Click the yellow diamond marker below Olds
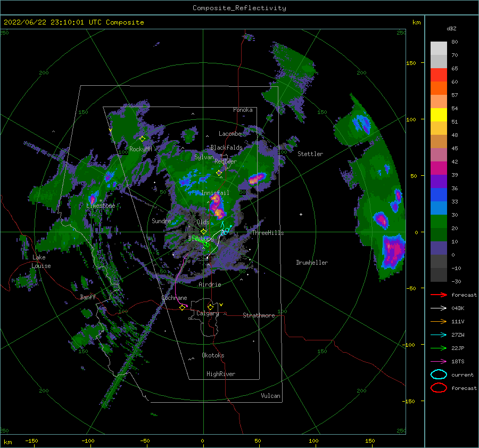 tap(203, 232)
